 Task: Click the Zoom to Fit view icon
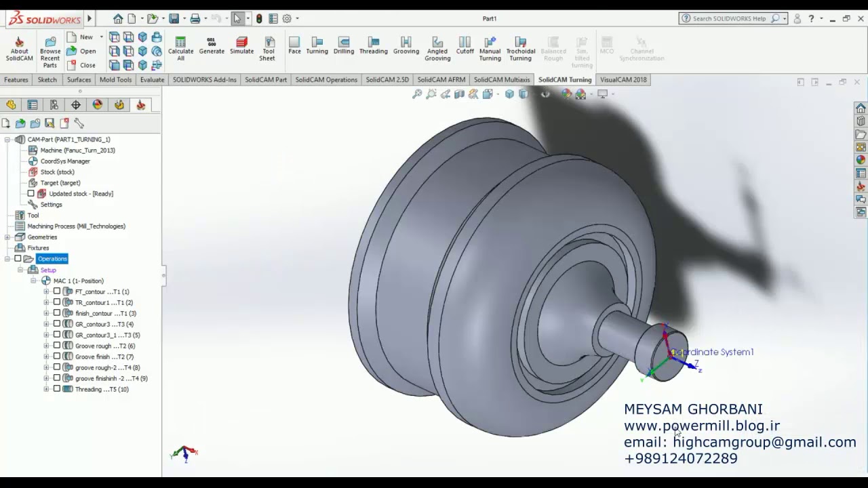417,94
